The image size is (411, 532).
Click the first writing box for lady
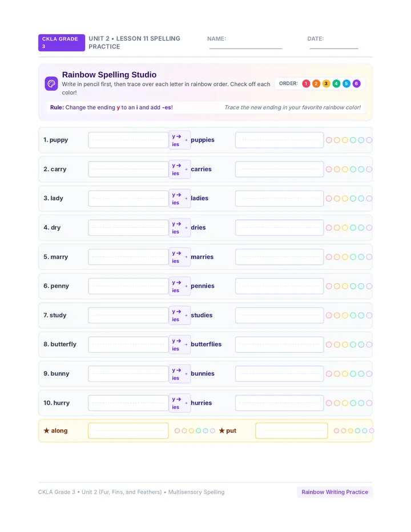point(128,198)
